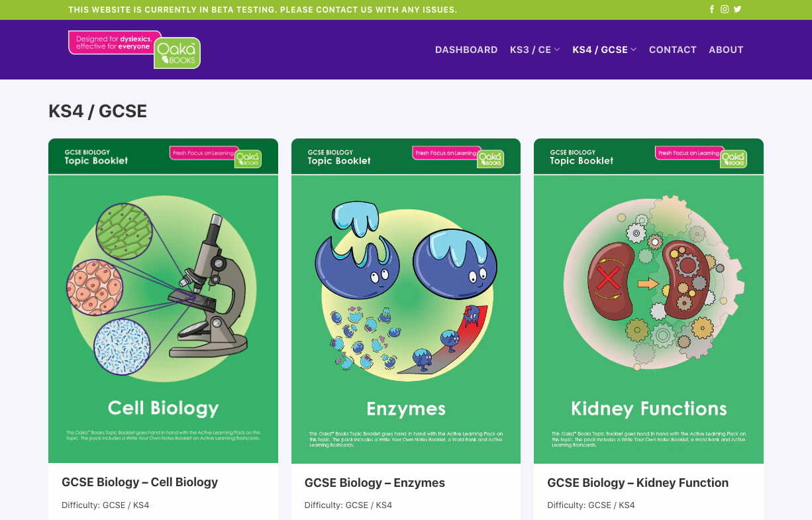This screenshot has width=812, height=520.
Task: Navigate to the About page
Action: pos(726,50)
